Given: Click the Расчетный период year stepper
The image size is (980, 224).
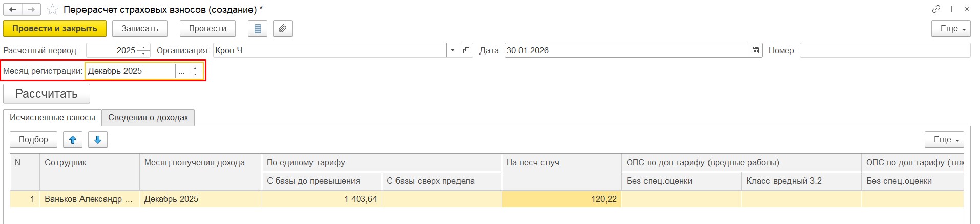Looking at the screenshot, I should 144,50.
